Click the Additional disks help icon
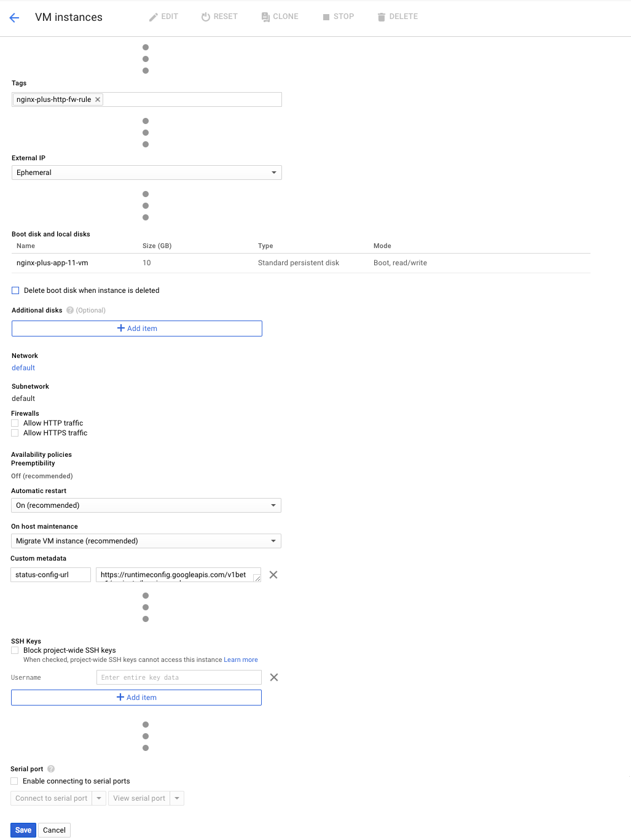 tap(70, 310)
